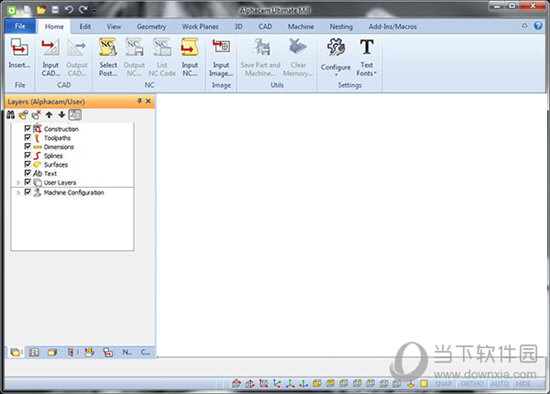Screen dimensions: 550x394
Task: Click the layer properties icon beside down arrow
Action: [75, 114]
